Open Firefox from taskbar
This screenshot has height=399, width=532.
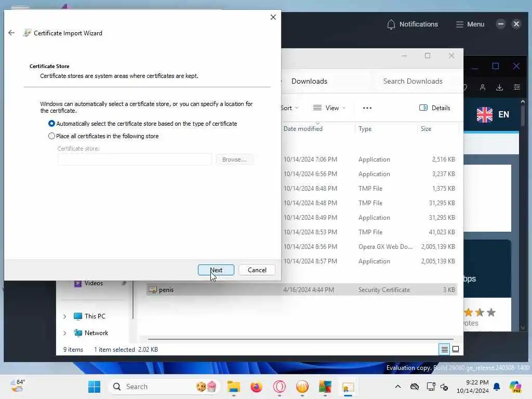click(256, 387)
